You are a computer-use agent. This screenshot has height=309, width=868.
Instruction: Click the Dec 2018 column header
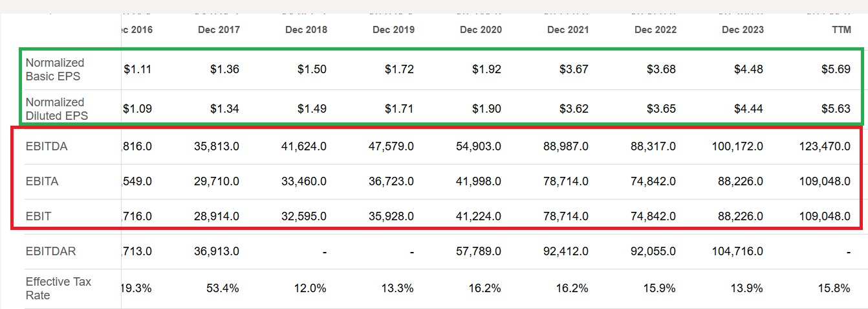click(x=306, y=30)
